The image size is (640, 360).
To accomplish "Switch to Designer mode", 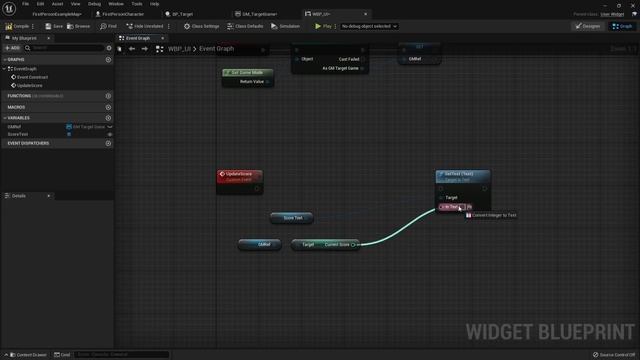I will [588, 26].
